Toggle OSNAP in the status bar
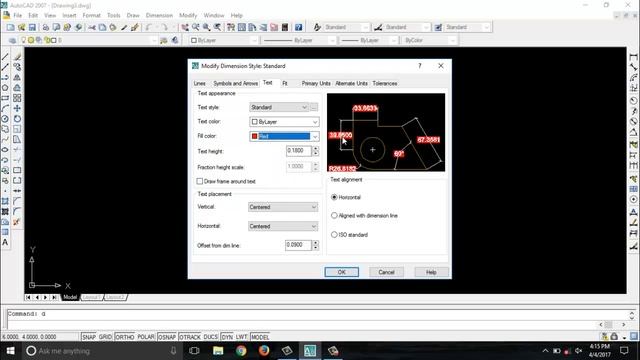The width and height of the screenshot is (640, 360). click(167, 337)
